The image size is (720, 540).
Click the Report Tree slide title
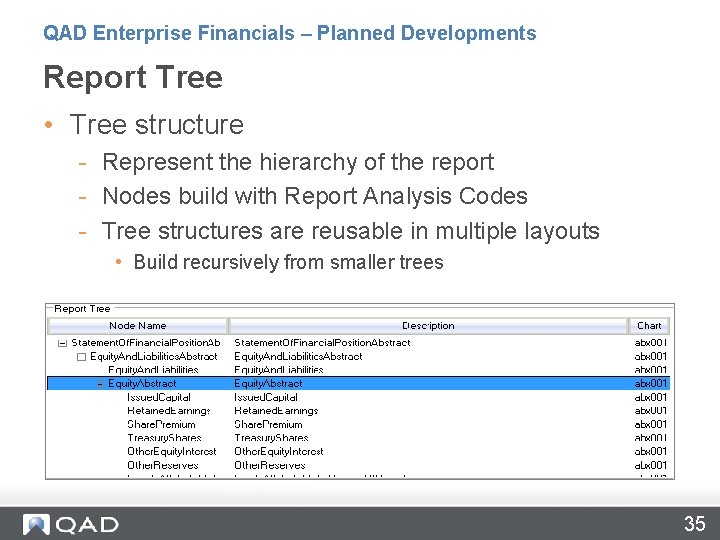tap(133, 77)
